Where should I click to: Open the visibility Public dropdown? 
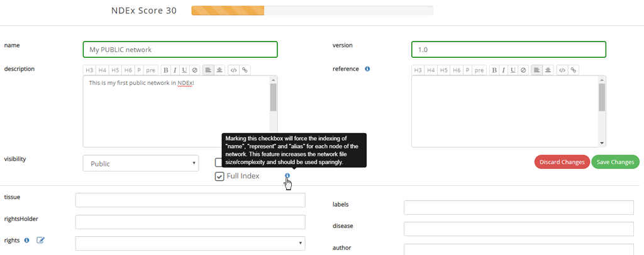[x=141, y=163]
